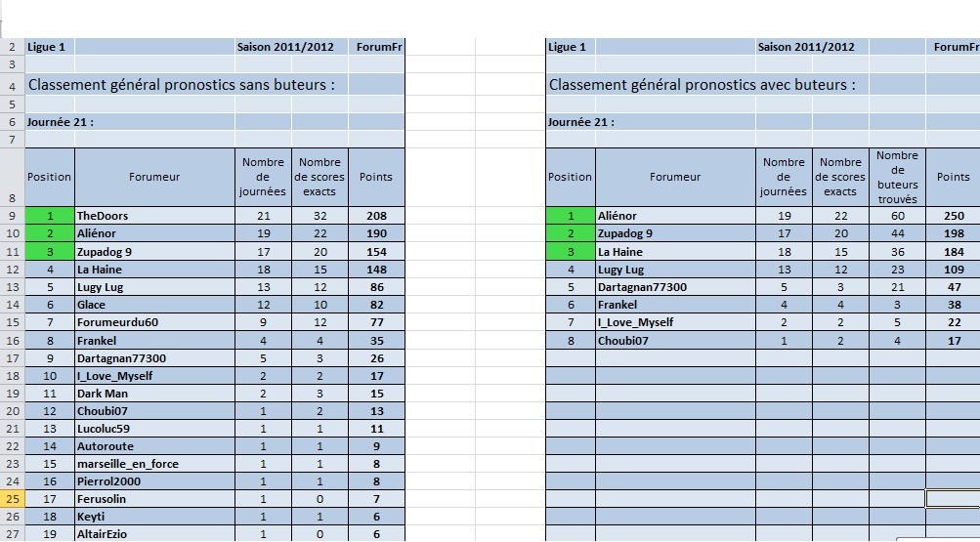Screen dimensions: 980x542
Task: Click row header 16
Action: (x=12, y=341)
